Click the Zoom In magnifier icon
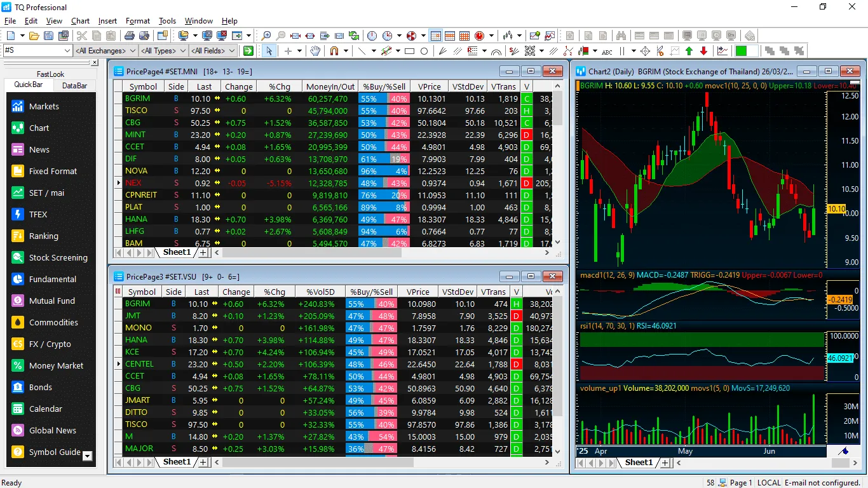The height and width of the screenshot is (488, 868). 266,36
